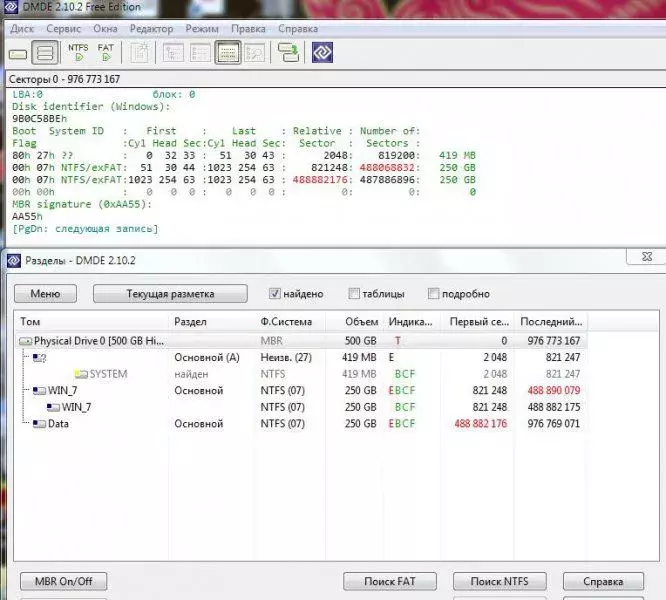Click the unknown '?' partition icon
This screenshot has height=600, width=666.
coord(39,358)
